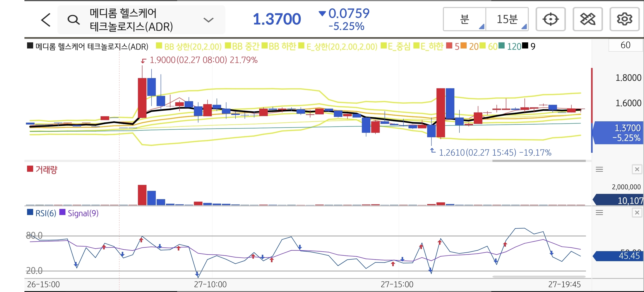
Task: Open volume panel hamburger menu
Action: (x=599, y=170)
